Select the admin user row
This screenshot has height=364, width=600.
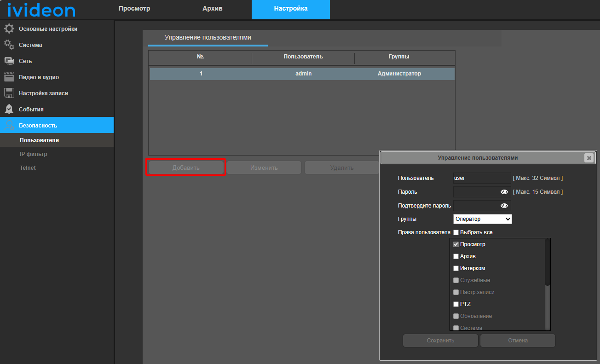tap(302, 74)
